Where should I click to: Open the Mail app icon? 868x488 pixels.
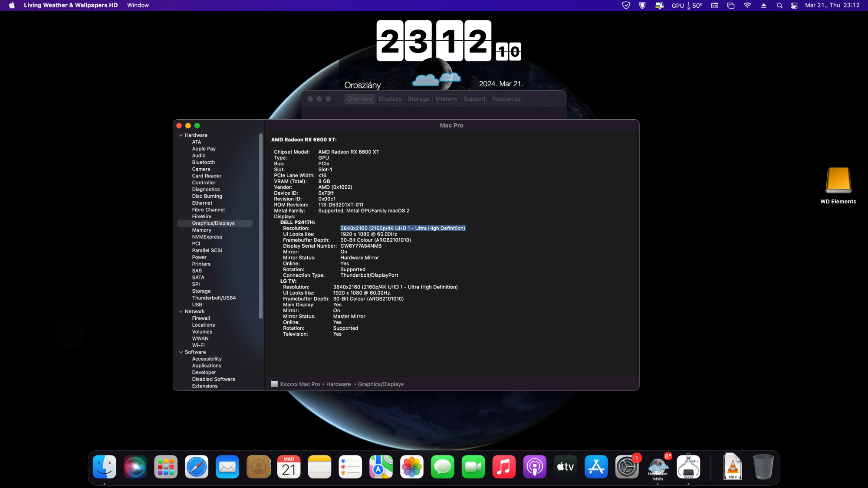click(227, 467)
